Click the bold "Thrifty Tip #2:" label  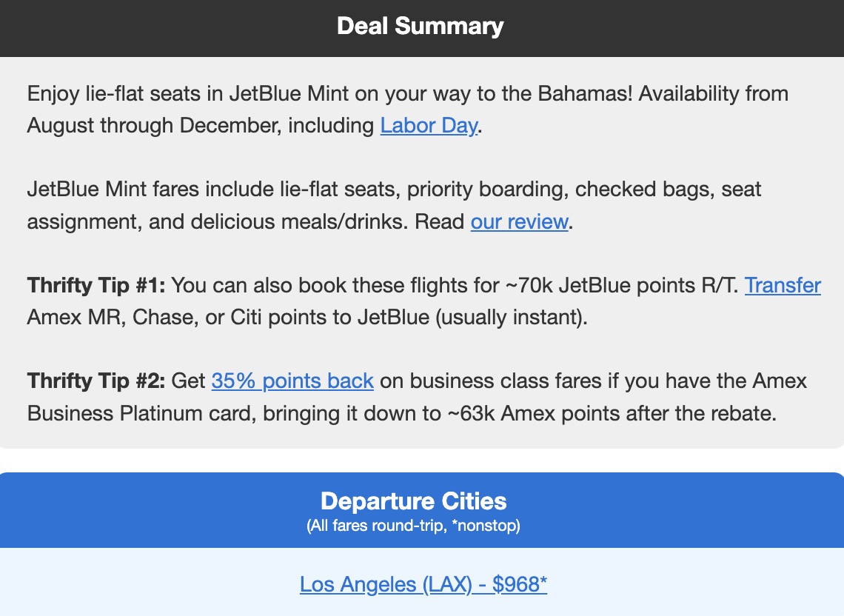96,381
